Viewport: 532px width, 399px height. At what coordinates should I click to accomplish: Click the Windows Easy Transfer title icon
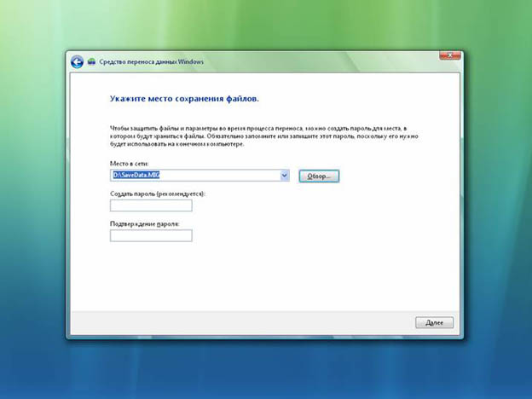tap(91, 61)
